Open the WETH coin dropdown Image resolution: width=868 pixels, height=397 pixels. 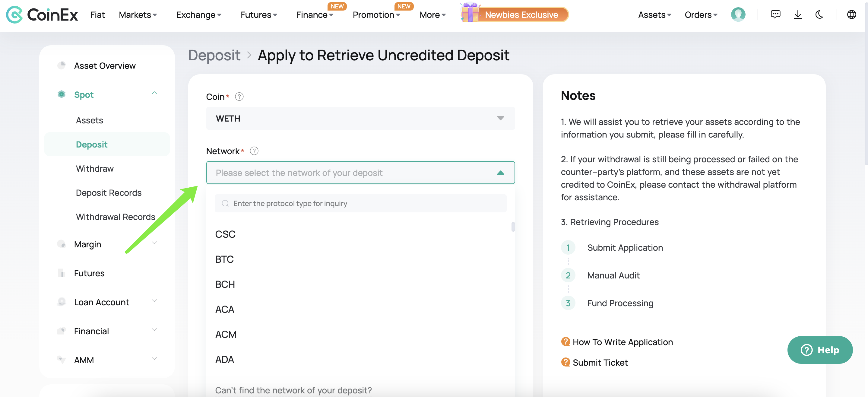(360, 118)
